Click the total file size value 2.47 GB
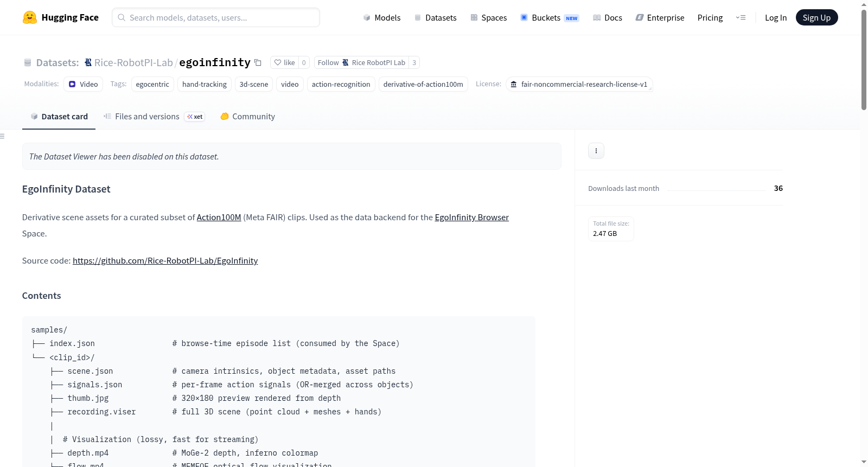The width and height of the screenshot is (868, 467). (605, 234)
